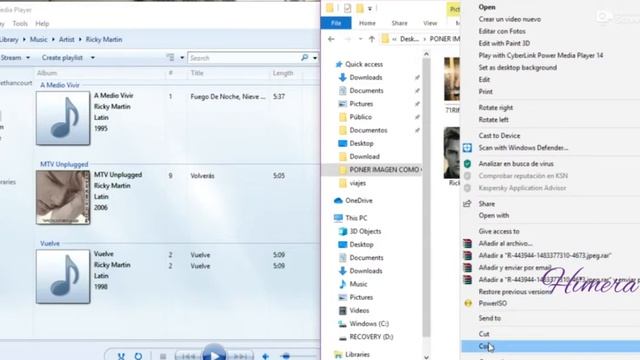Go to Music in the Media Player breadcrumb

pyautogui.click(x=39, y=40)
